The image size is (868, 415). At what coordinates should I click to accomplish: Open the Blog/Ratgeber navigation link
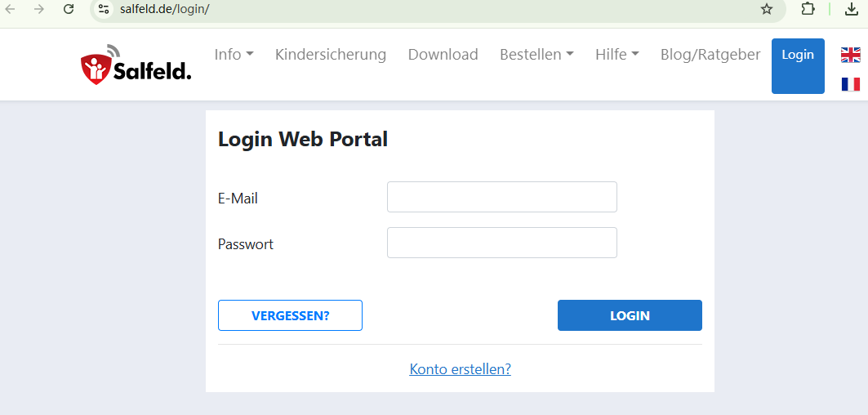710,55
